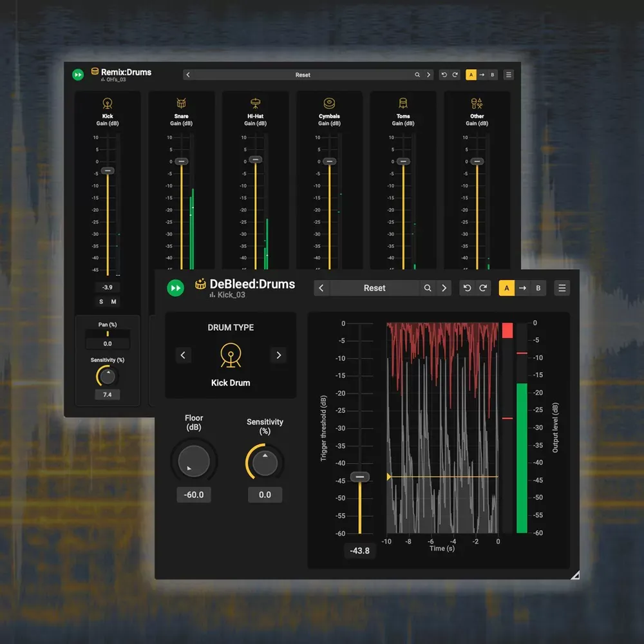Switch to previous drum type
The width and height of the screenshot is (644, 644).
pos(183,355)
